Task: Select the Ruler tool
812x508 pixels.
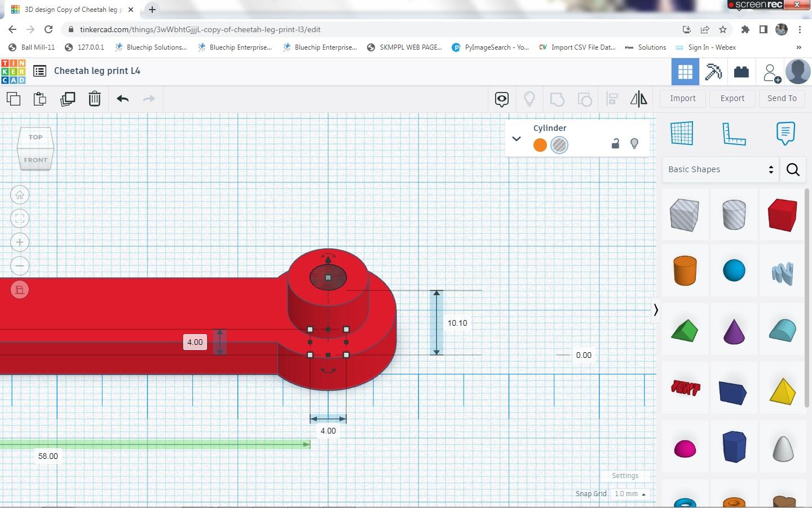Action: pyautogui.click(x=734, y=134)
